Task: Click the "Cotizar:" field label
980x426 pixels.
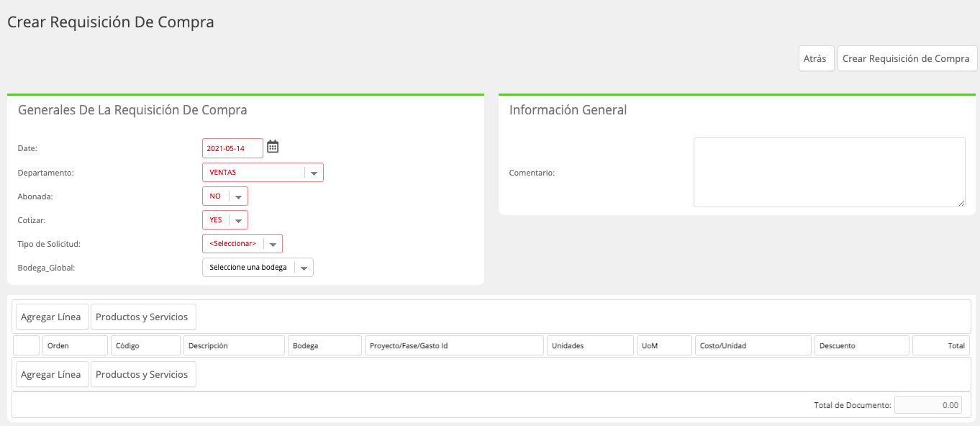Action: coord(33,220)
